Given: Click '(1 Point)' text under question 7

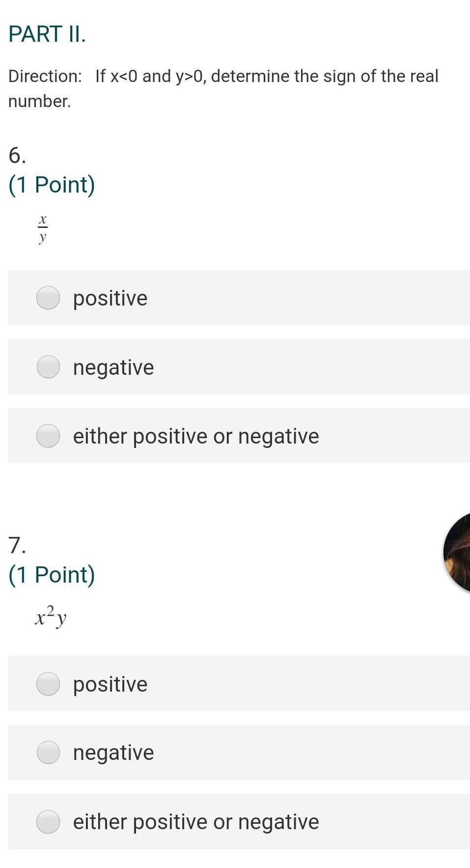Looking at the screenshot, I should pyautogui.click(x=52, y=575).
